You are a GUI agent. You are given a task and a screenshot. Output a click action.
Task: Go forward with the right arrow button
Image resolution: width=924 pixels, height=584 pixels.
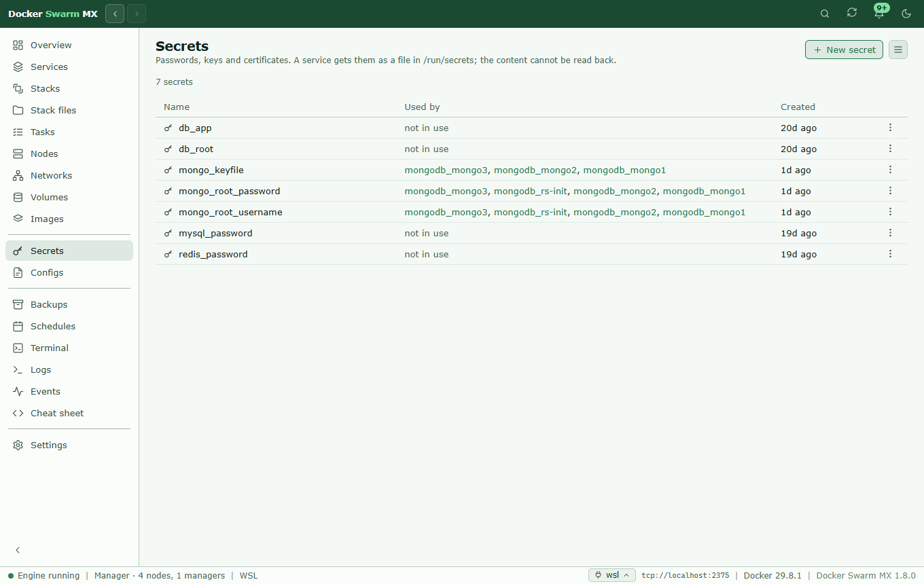pos(137,14)
